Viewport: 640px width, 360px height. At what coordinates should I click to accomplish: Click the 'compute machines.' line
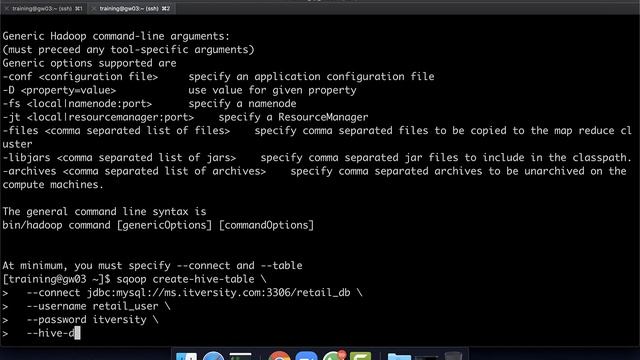(x=53, y=184)
